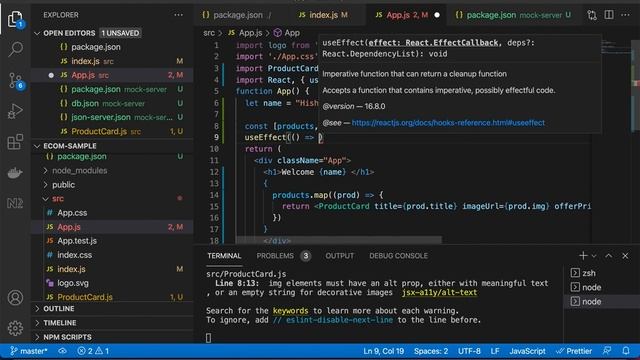Open editor more actions ellipsis
Screen dimensions: 640x360
625,15
